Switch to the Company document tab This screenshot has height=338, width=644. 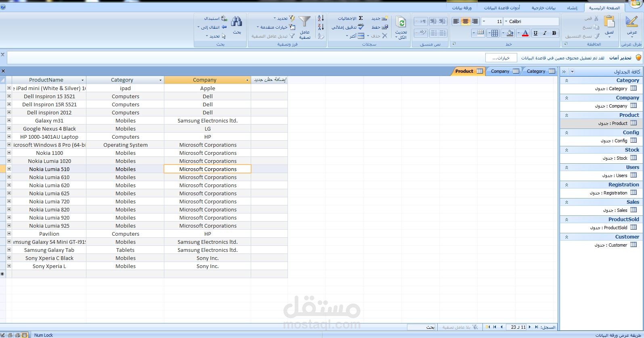coord(504,71)
